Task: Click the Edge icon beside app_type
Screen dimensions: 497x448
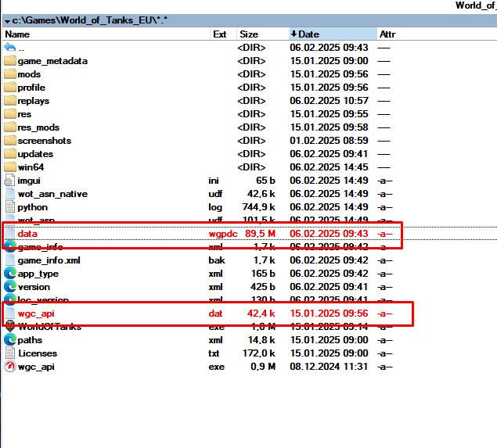Action: click(x=10, y=274)
